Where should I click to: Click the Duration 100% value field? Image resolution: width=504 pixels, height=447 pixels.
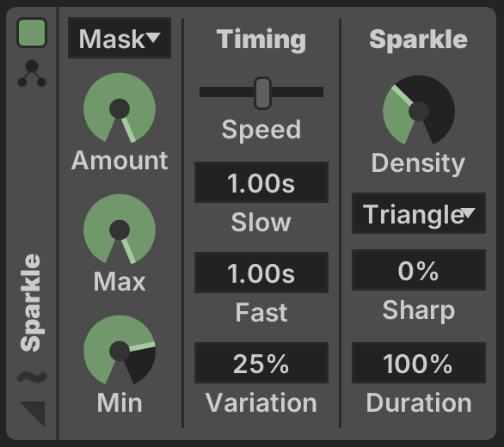(x=419, y=363)
